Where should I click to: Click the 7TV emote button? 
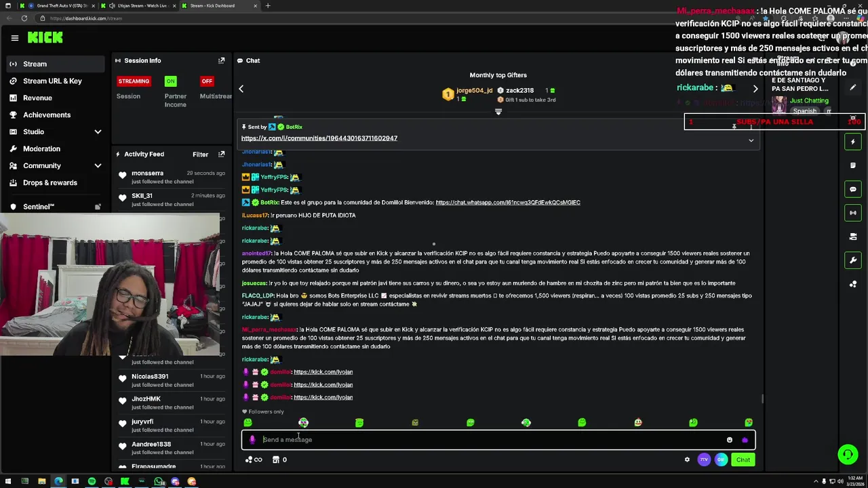coord(704,460)
